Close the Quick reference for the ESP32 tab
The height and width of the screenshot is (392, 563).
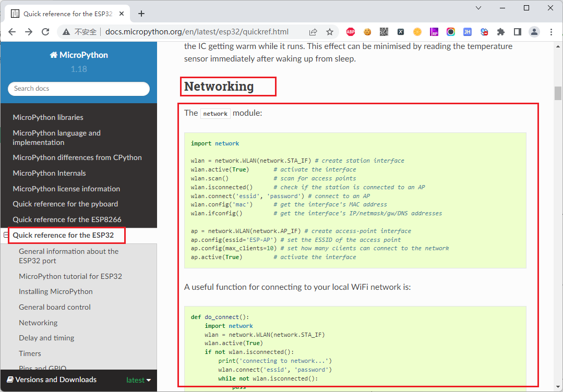(x=122, y=14)
